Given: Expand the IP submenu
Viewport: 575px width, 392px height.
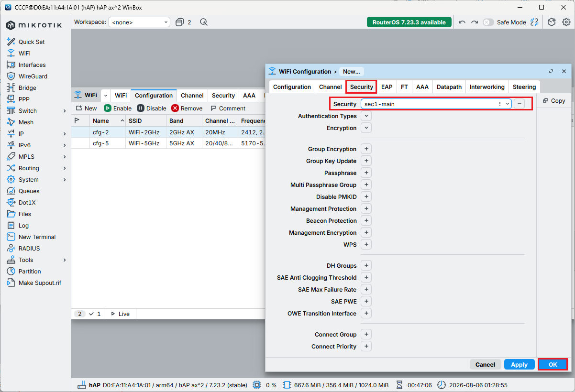Looking at the screenshot, I should 65,133.
